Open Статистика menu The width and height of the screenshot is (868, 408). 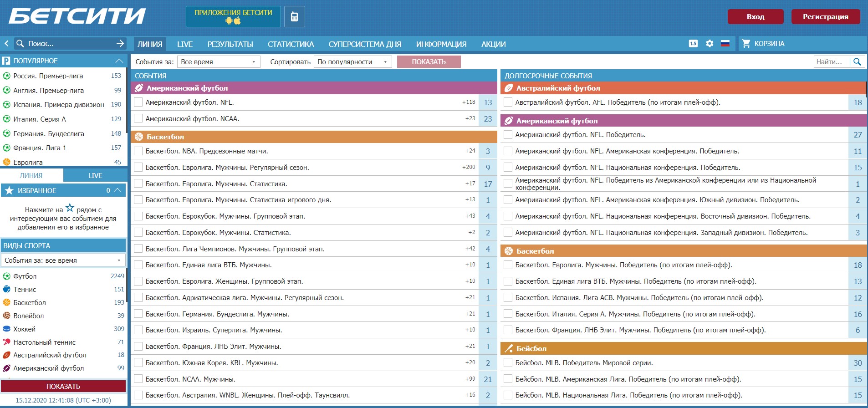[291, 44]
